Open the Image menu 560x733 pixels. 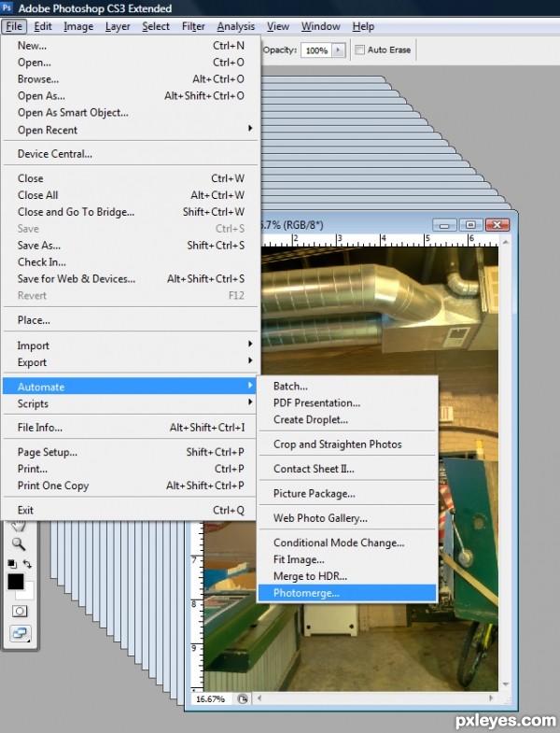(78, 26)
